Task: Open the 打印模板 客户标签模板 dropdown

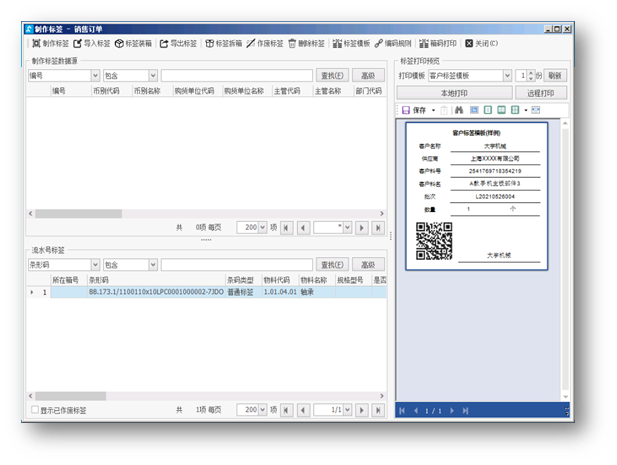Action: click(507, 76)
